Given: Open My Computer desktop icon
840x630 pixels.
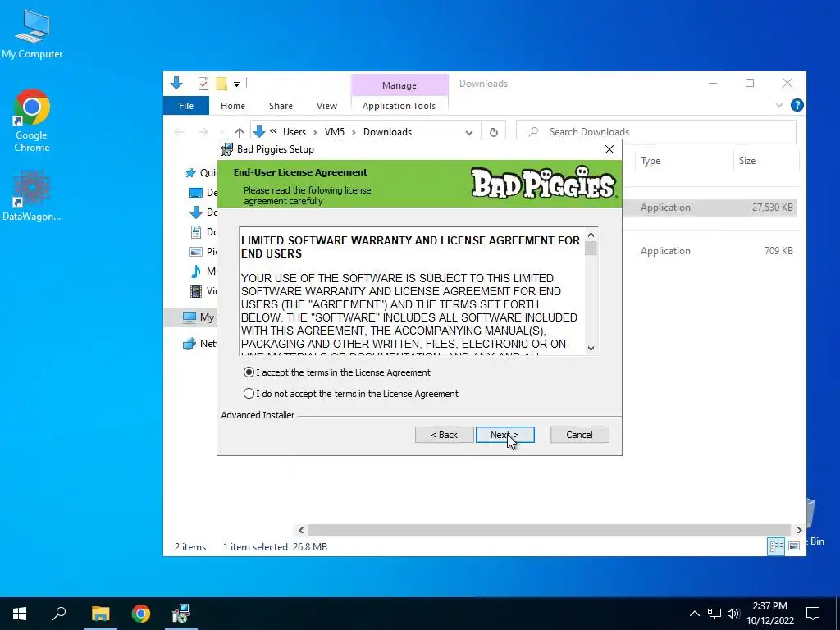Looking at the screenshot, I should 32,33.
